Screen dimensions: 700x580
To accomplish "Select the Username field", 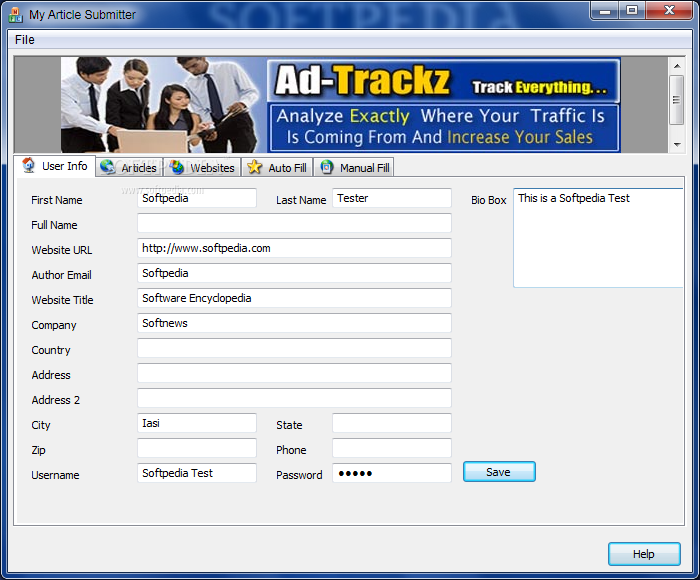I will pyautogui.click(x=197, y=473).
